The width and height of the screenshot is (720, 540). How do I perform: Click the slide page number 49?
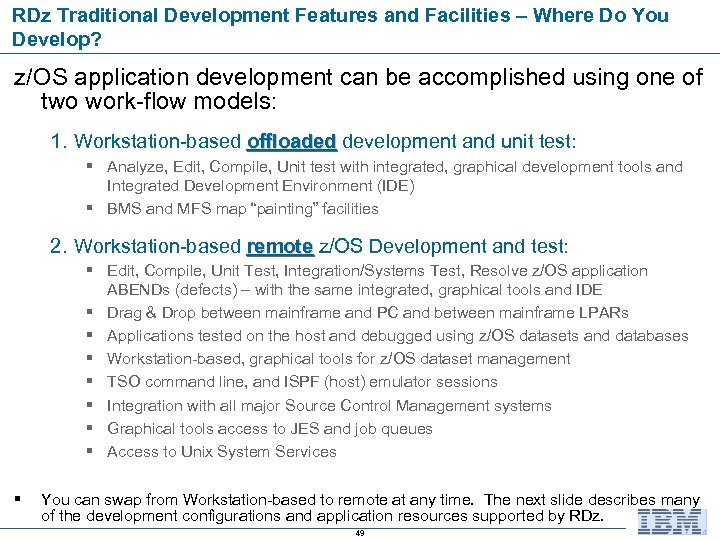(x=360, y=533)
